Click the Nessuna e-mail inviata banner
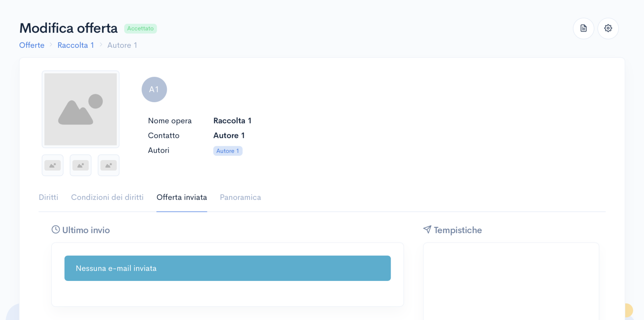The width and height of the screenshot is (644, 320). pos(228,268)
